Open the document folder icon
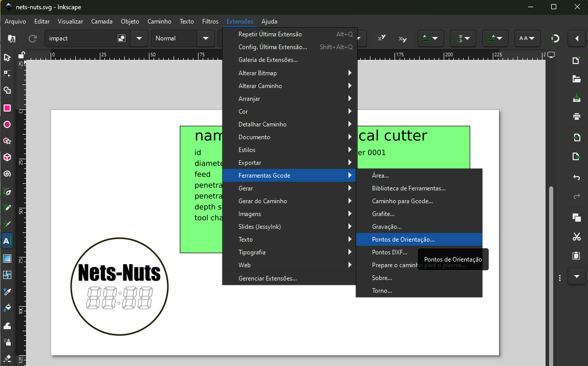 point(577,79)
